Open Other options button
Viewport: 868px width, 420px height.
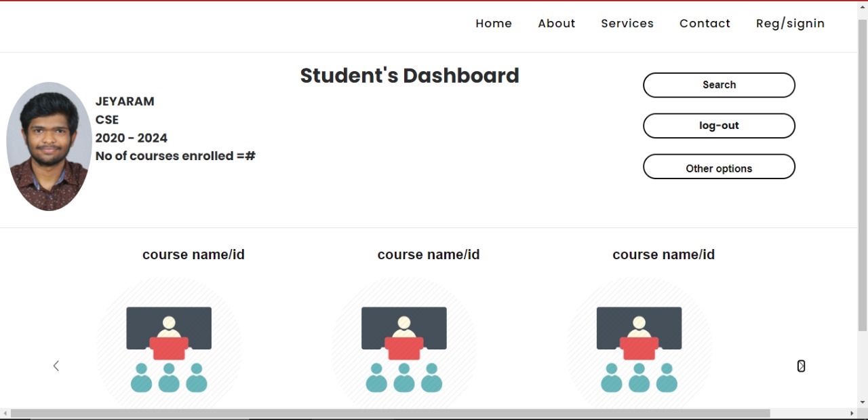pyautogui.click(x=719, y=167)
